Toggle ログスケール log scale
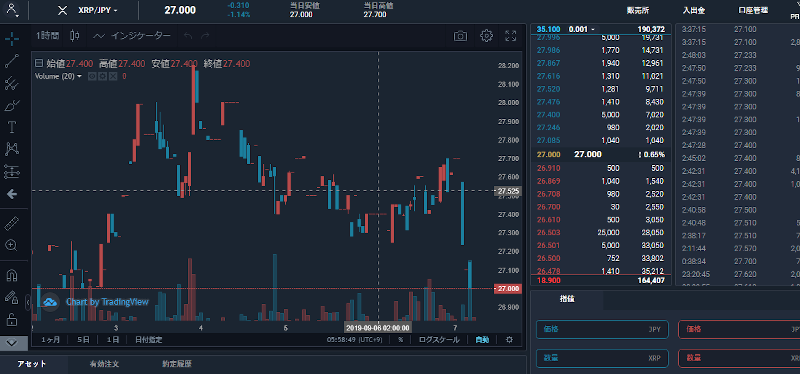 [439, 340]
